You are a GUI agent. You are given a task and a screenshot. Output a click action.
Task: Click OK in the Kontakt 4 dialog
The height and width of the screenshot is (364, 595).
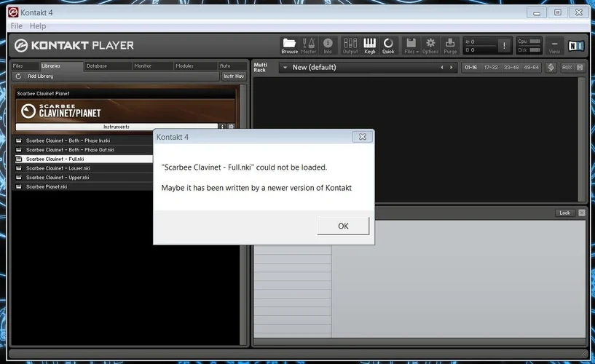click(343, 226)
